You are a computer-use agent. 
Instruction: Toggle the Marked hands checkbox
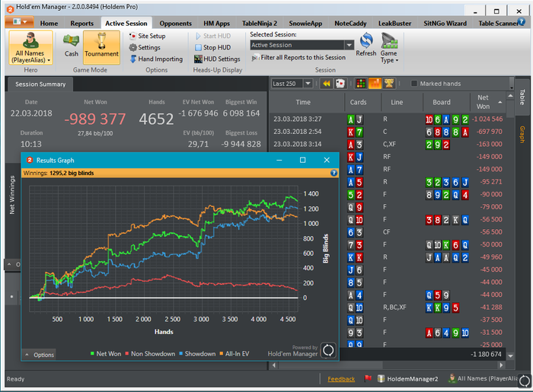pyautogui.click(x=414, y=84)
